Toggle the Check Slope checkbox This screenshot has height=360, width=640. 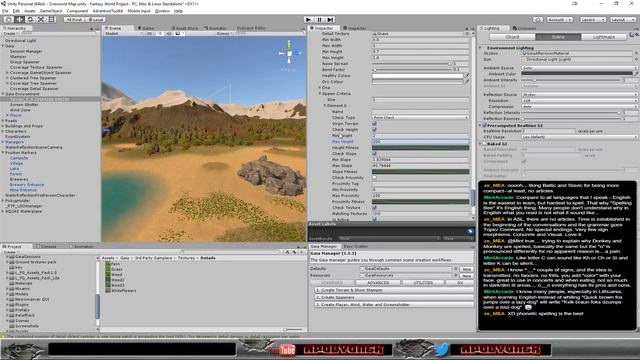[374, 154]
